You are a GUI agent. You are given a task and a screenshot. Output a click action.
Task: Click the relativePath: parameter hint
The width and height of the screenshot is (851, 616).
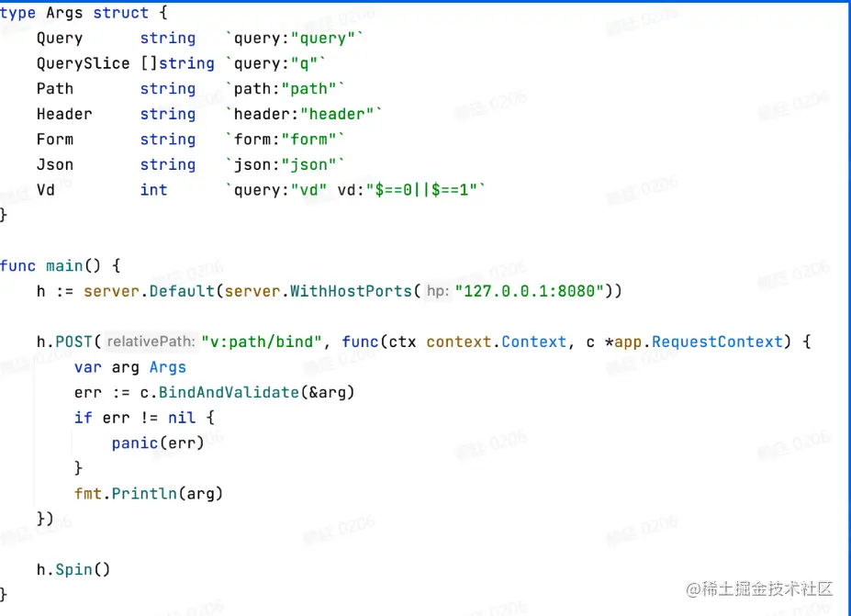tap(151, 342)
